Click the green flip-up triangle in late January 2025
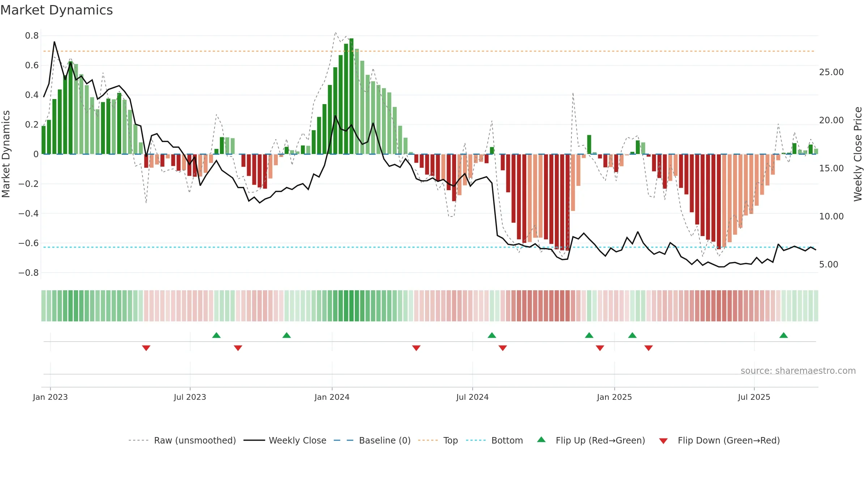Viewport: 868px width, 488px height. pyautogui.click(x=632, y=335)
